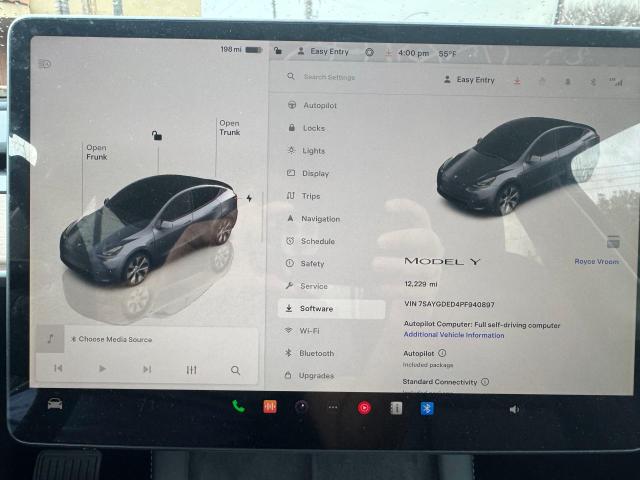
Task: Open the all apps three-dot menu
Action: (333, 407)
